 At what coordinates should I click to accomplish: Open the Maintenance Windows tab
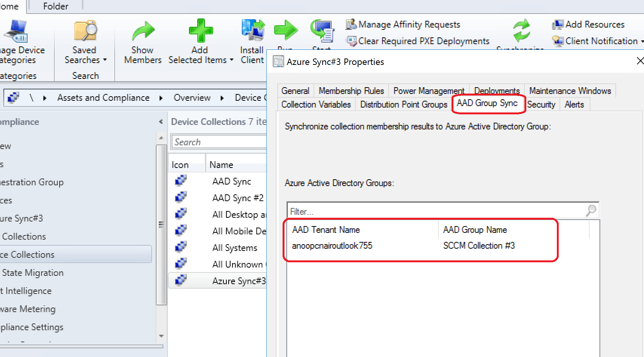[x=570, y=91]
